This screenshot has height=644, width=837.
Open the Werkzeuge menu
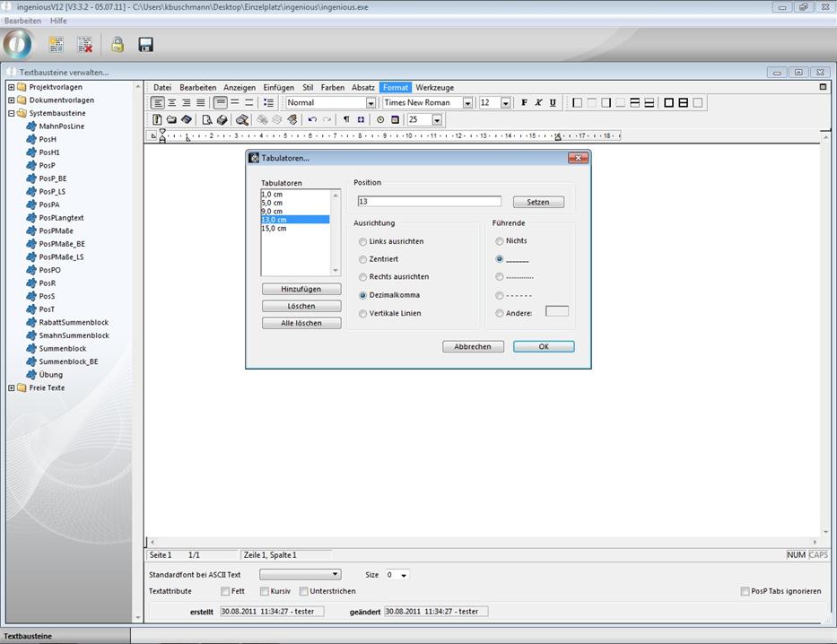coord(434,88)
